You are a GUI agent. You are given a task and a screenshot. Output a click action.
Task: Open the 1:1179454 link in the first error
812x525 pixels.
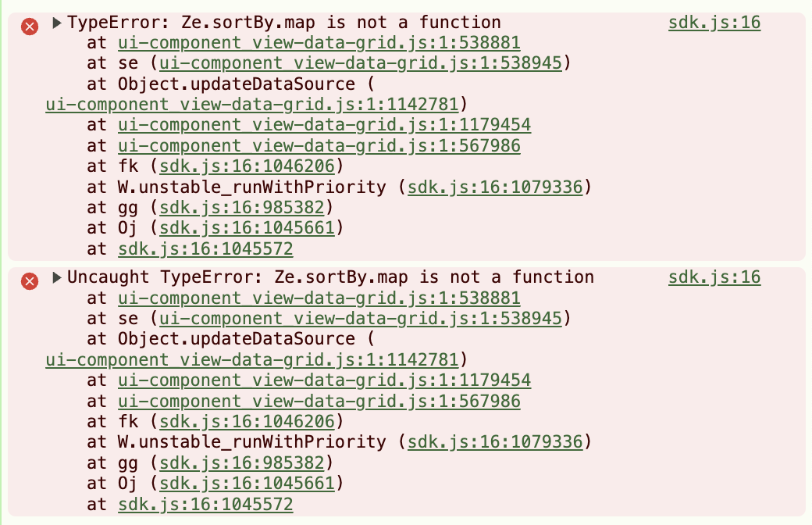pyautogui.click(x=324, y=125)
